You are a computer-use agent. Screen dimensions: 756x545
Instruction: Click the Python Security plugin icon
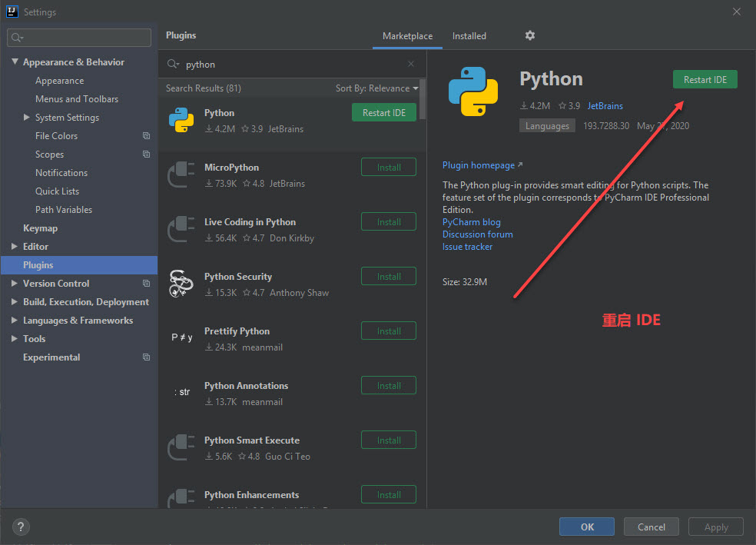point(181,284)
